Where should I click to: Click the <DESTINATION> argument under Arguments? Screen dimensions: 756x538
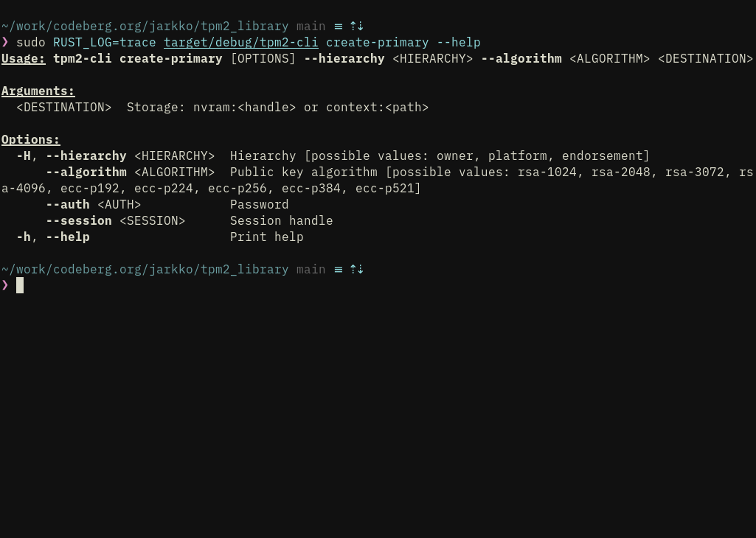[x=64, y=108]
